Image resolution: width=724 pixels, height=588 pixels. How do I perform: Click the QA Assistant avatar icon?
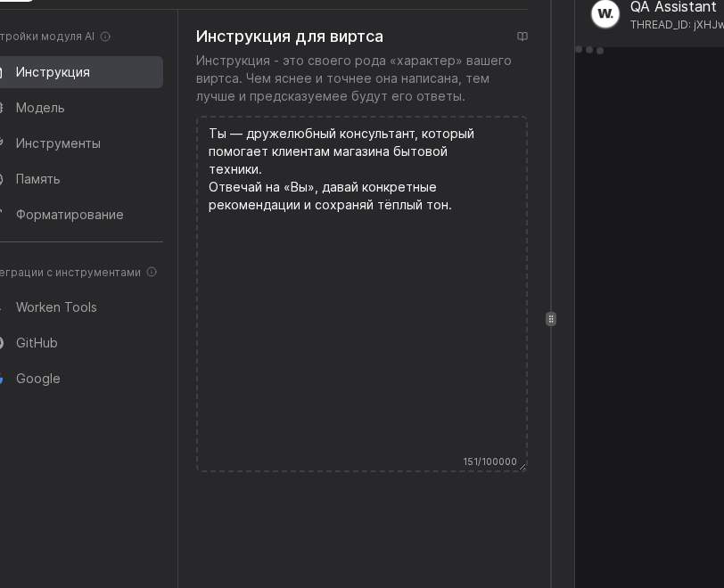[605, 14]
